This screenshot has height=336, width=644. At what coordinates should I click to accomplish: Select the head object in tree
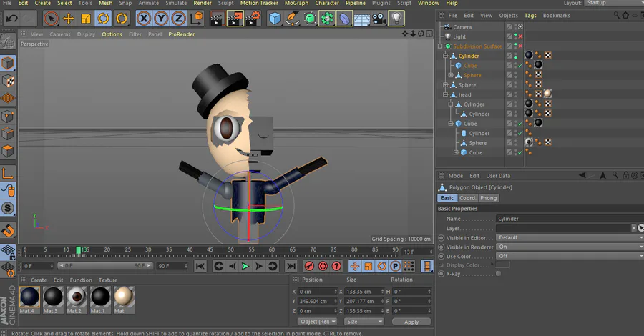click(x=464, y=95)
